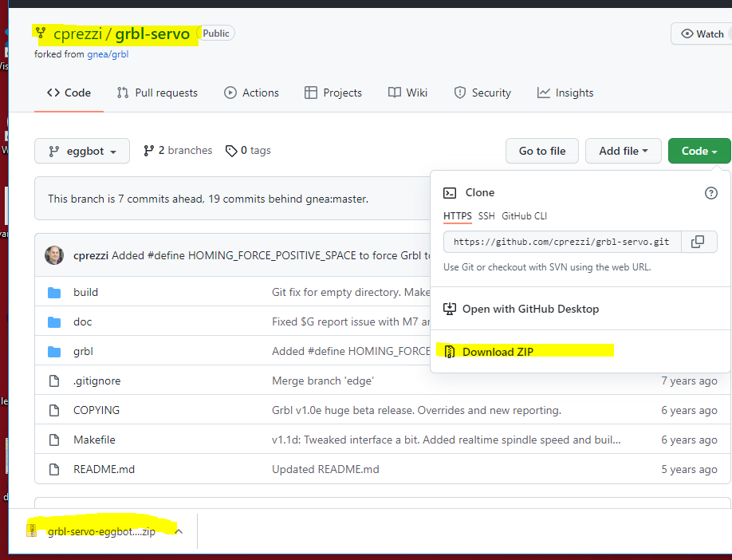Collapse the downloaded grbl-servo zip notification chevron
Viewport: 732px width, 560px height.
point(179,530)
